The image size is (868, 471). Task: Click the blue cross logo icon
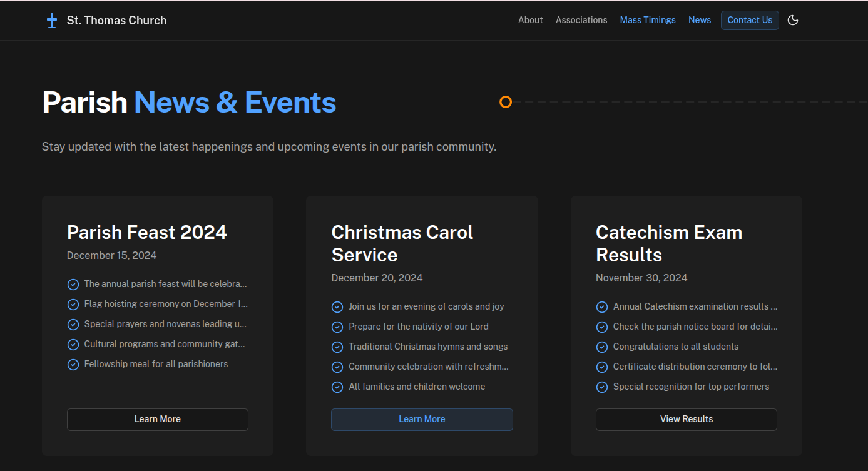coord(52,21)
